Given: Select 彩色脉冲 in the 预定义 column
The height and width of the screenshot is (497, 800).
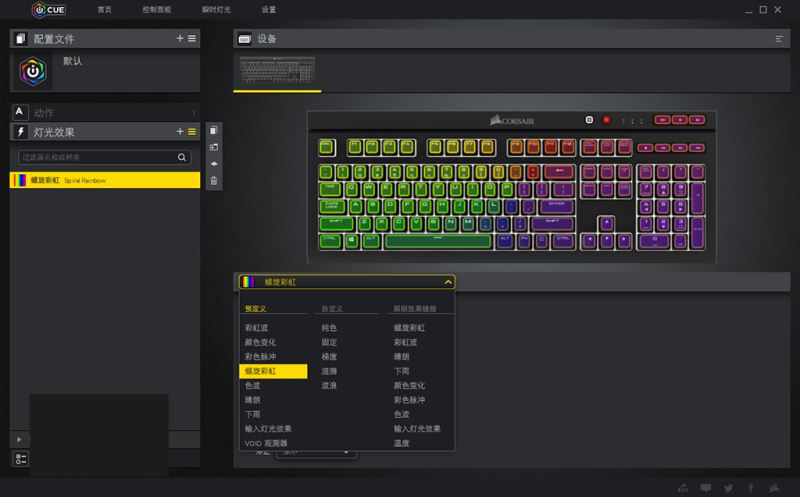Looking at the screenshot, I should click(260, 357).
